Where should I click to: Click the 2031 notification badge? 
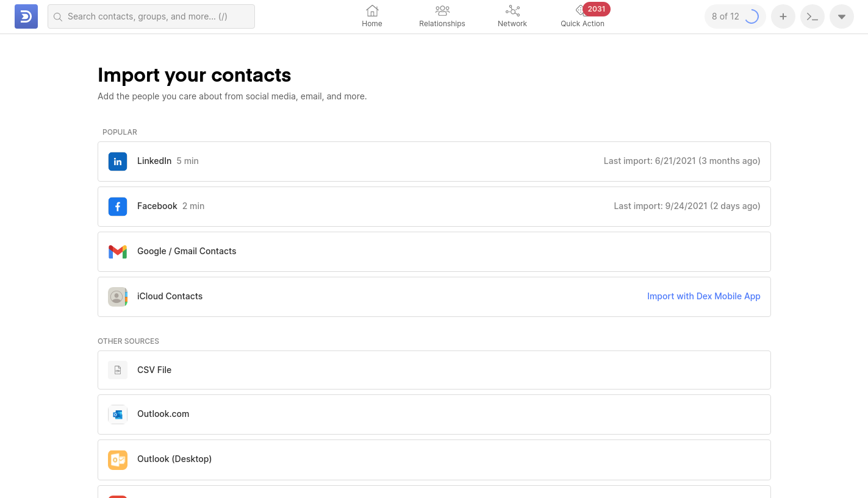(x=597, y=9)
